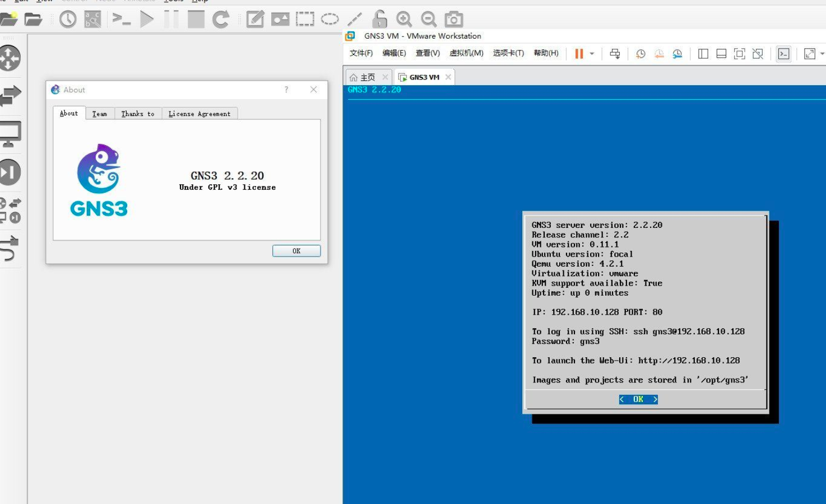Click the IP: 192.168.10.128 PORT: 80 line
The height and width of the screenshot is (504, 826).
597,312
